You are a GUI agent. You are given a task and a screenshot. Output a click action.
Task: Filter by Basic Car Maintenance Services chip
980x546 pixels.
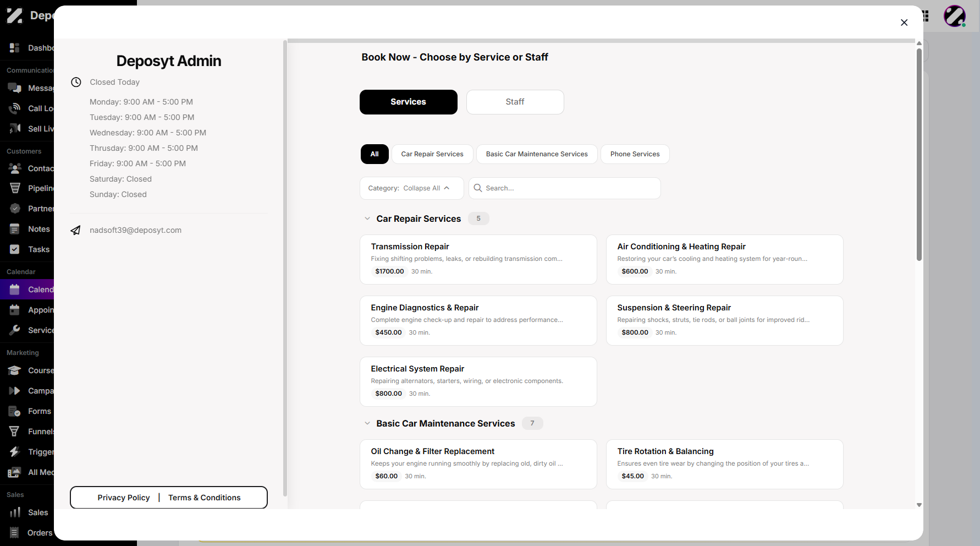537,154
